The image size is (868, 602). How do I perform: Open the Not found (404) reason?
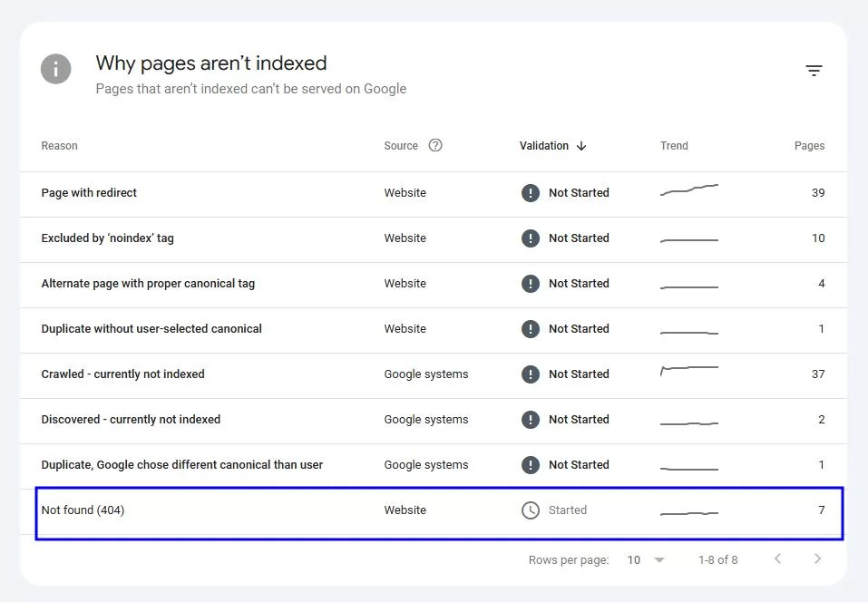coord(83,510)
